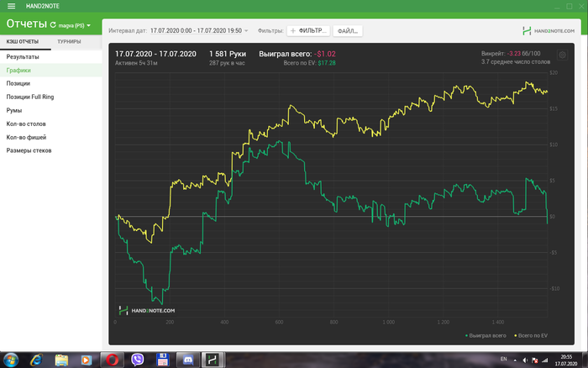Click the EN language indicator
Image resolution: width=588 pixels, height=368 pixels.
point(504,360)
